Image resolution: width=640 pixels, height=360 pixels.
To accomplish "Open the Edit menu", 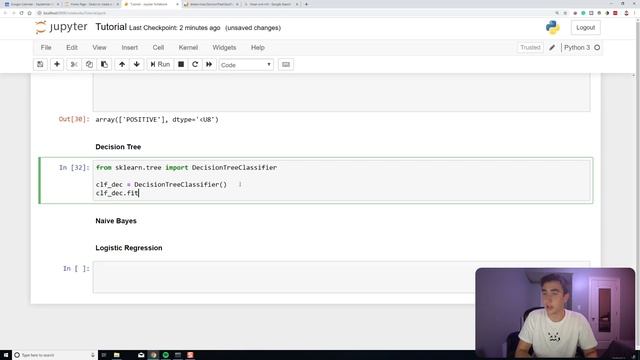I will 72,48.
